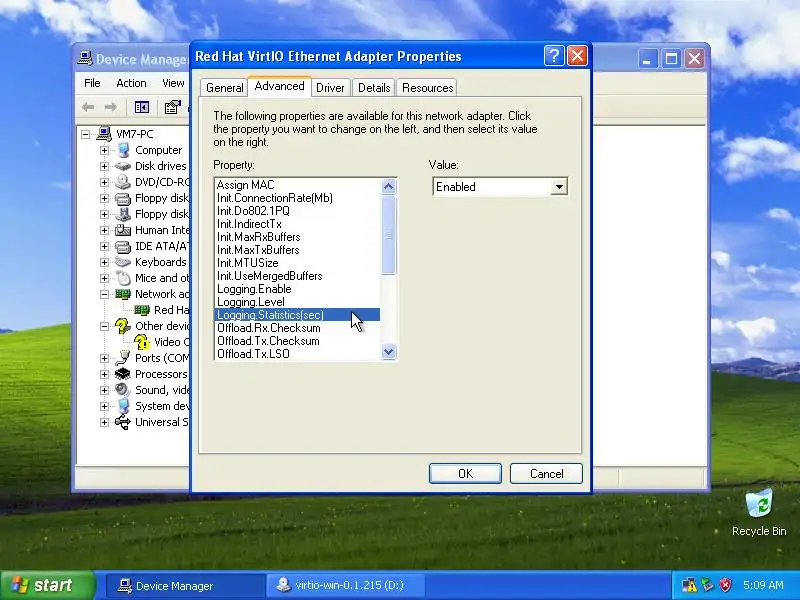Select Offload.Rx.Checksum property
Image resolution: width=800 pixels, height=600 pixels.
[x=297, y=328]
